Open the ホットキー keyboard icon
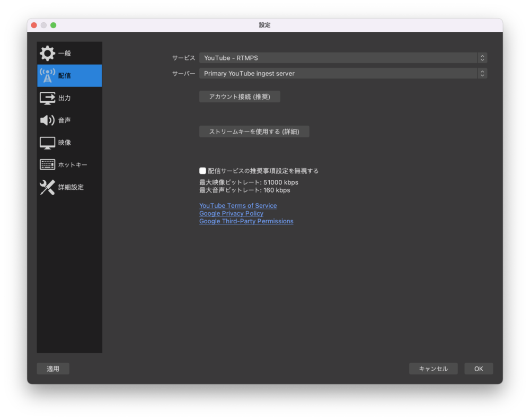This screenshot has width=530, height=420. coord(47,165)
